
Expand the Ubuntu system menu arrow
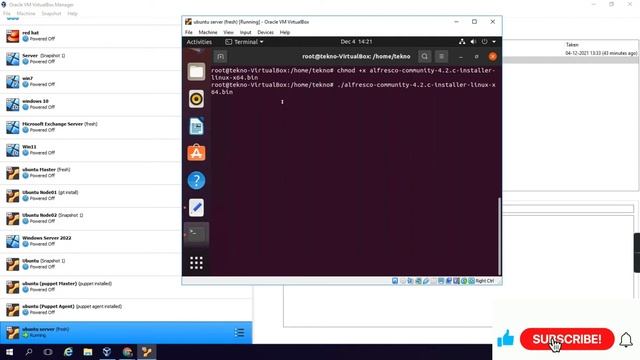point(494,42)
